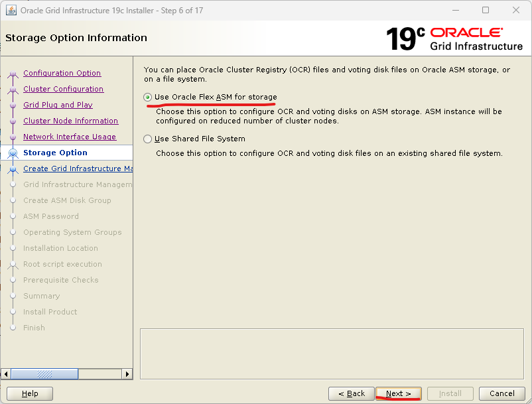Click the Network Interface Usage step marker
Viewport: 532px width, 404px height.
(x=13, y=137)
